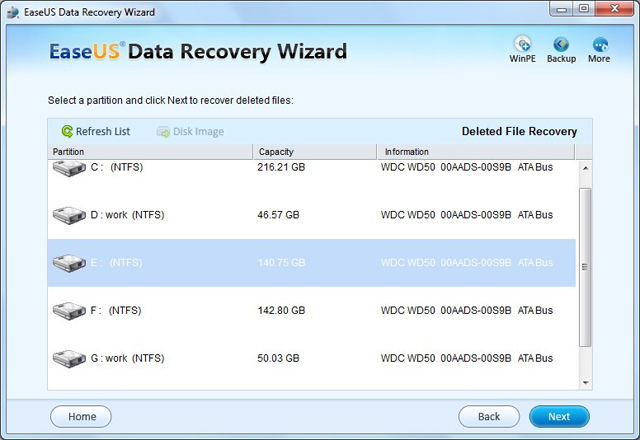Go to the Home button

pyautogui.click(x=81, y=416)
